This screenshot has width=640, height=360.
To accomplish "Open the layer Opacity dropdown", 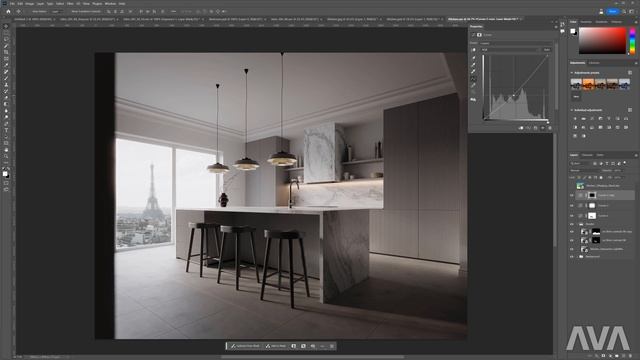I will (x=622, y=170).
